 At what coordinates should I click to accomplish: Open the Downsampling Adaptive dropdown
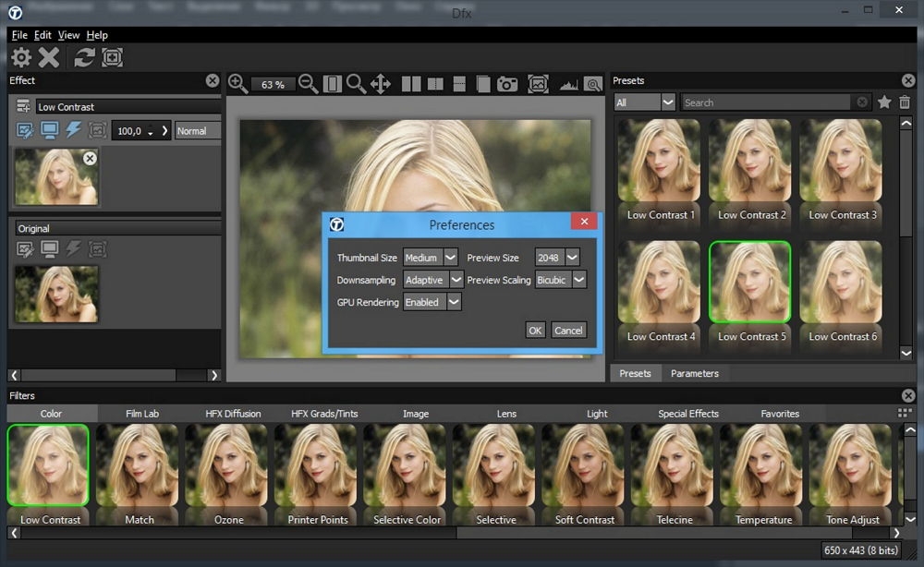pos(433,280)
